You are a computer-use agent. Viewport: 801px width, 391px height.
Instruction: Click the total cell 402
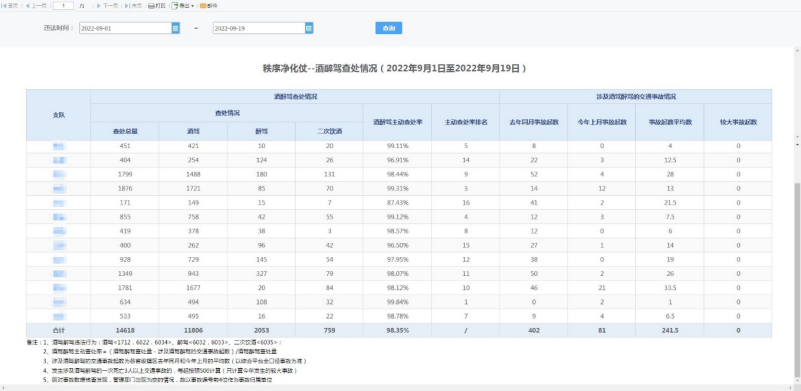pyautogui.click(x=533, y=331)
